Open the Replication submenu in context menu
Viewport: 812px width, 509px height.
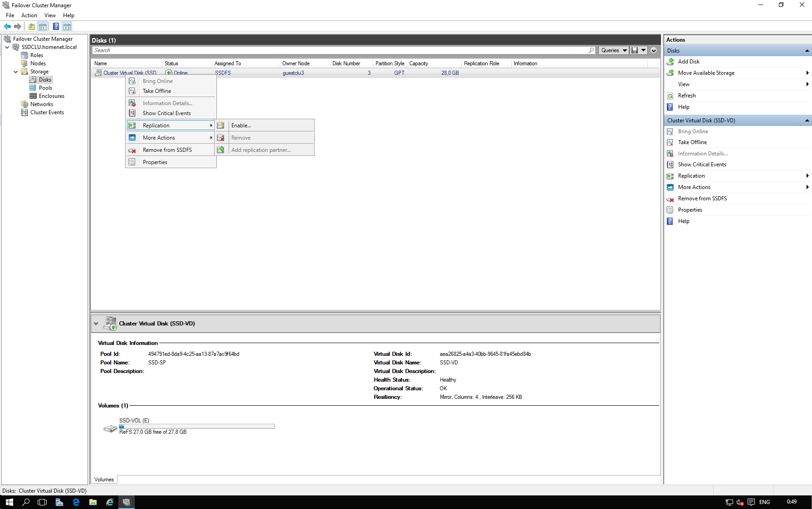[171, 126]
